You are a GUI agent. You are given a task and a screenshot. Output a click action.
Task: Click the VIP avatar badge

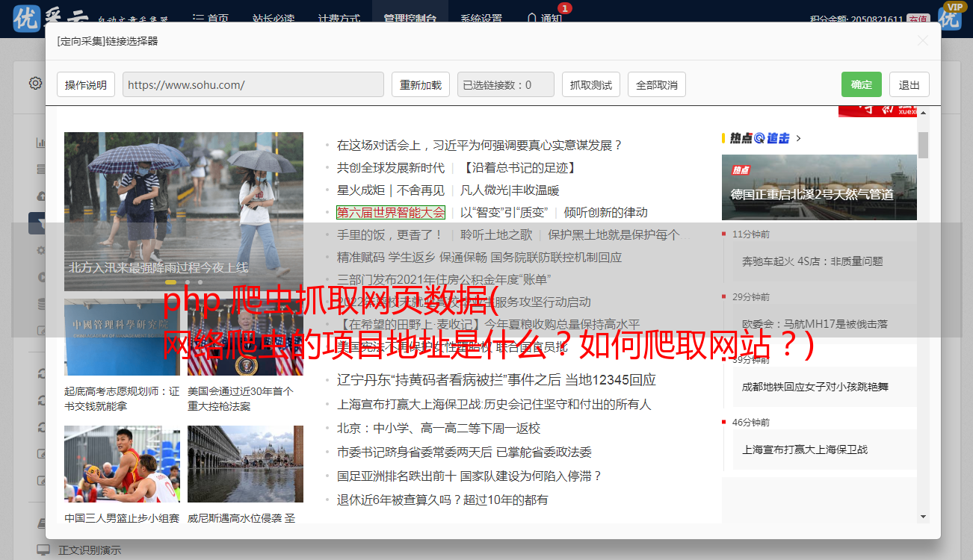951,16
